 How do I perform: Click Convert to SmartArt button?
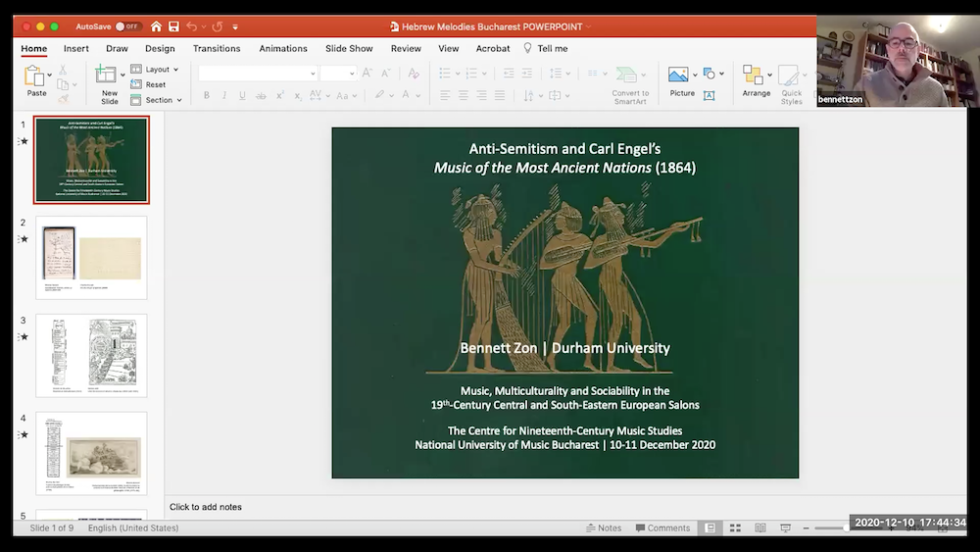click(630, 85)
